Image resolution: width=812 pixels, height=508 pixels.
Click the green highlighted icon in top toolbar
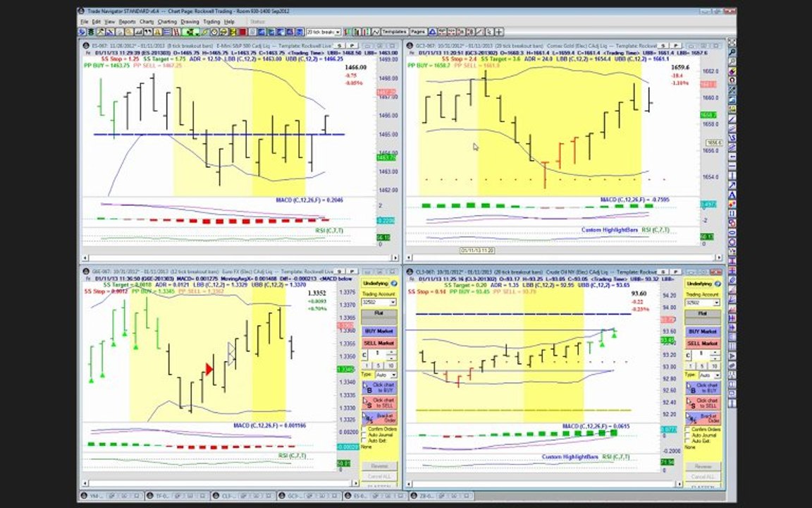coord(190,32)
